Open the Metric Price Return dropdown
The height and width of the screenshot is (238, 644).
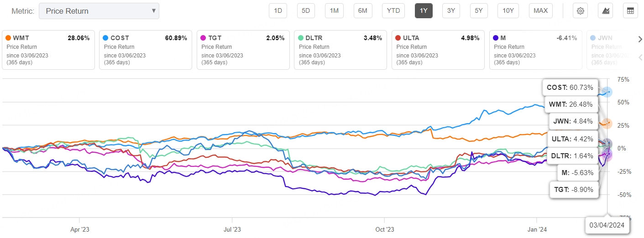99,11
